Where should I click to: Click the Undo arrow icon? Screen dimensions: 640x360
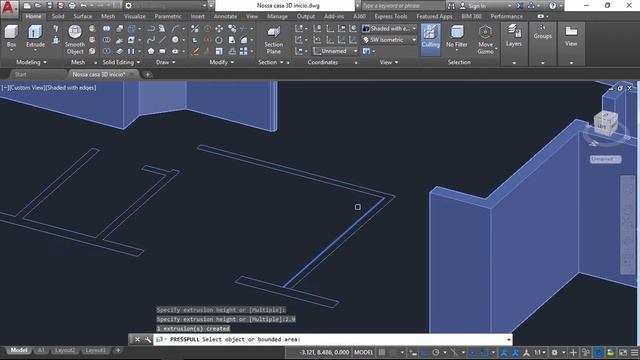coord(84,6)
